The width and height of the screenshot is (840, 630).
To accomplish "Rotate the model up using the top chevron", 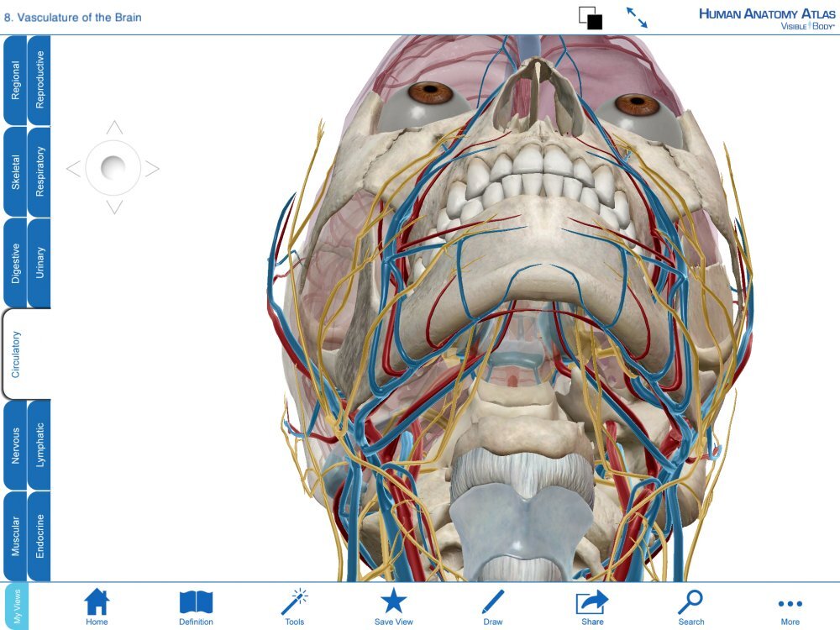I will click(113, 129).
